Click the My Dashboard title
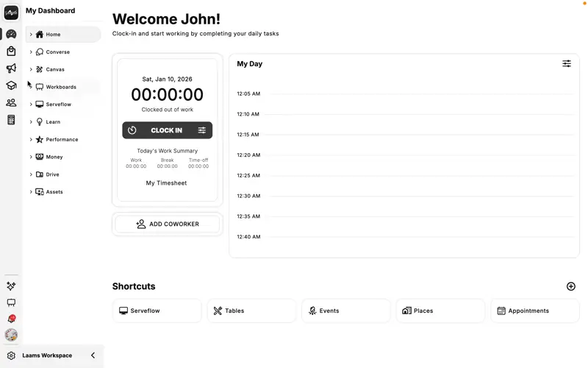Image resolution: width=588 pixels, height=368 pixels. point(50,10)
